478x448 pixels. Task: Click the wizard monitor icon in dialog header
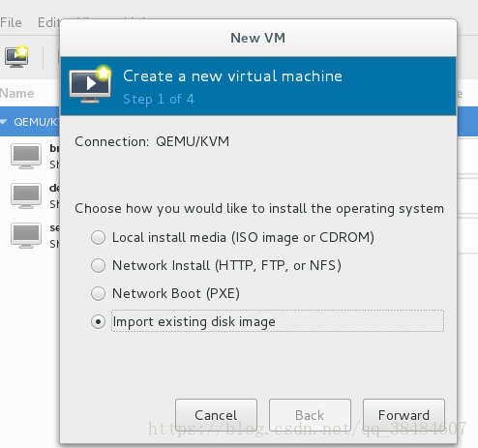click(x=90, y=84)
